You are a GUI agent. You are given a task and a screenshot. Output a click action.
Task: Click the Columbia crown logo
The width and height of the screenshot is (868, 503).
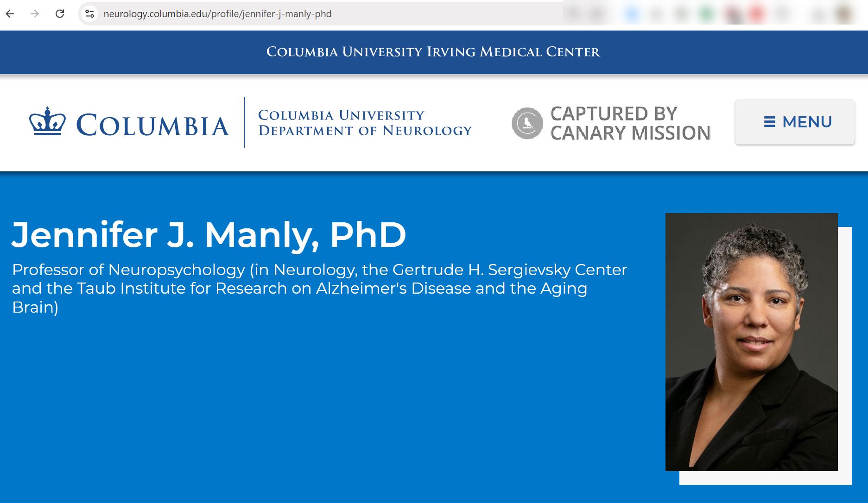click(x=47, y=122)
